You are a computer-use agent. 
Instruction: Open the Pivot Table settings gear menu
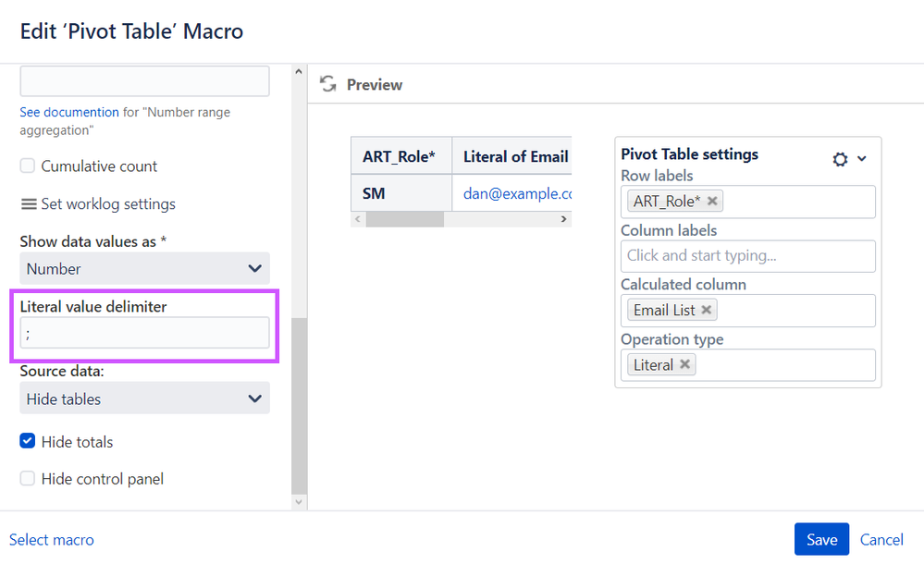click(x=840, y=159)
